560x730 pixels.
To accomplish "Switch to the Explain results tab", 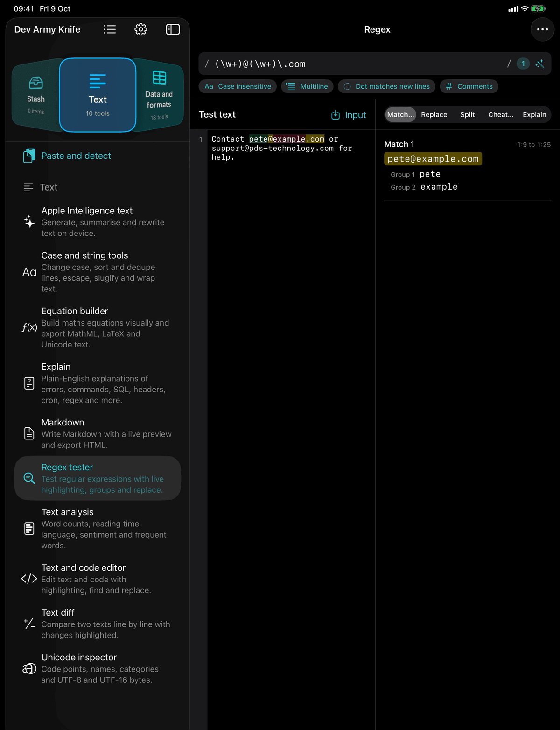I will pos(534,114).
